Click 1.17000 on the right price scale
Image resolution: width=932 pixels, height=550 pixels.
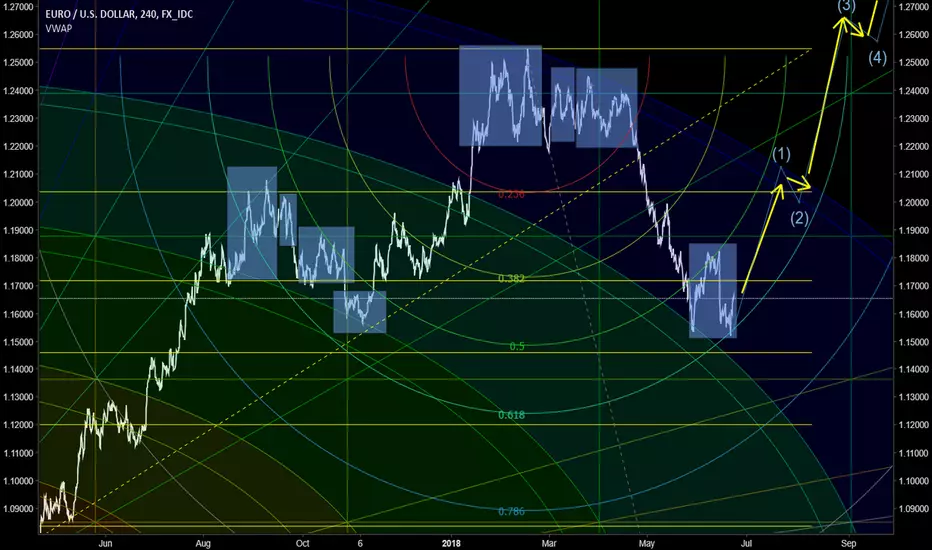click(914, 286)
